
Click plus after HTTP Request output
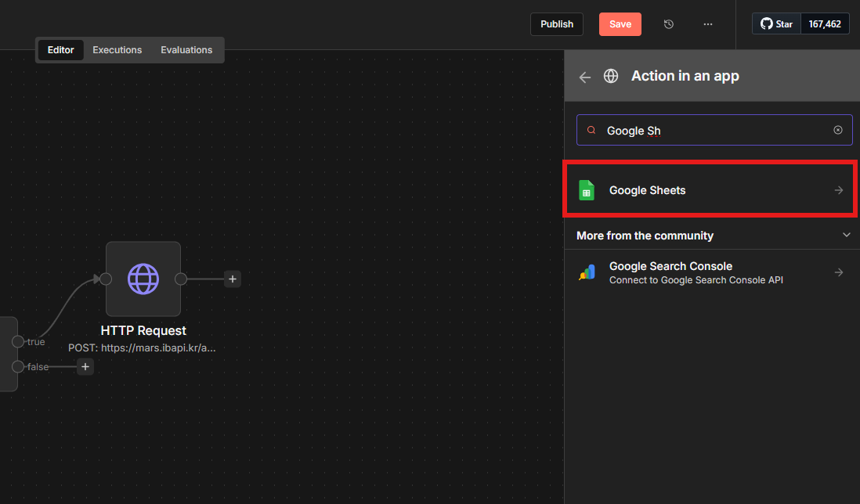click(232, 279)
